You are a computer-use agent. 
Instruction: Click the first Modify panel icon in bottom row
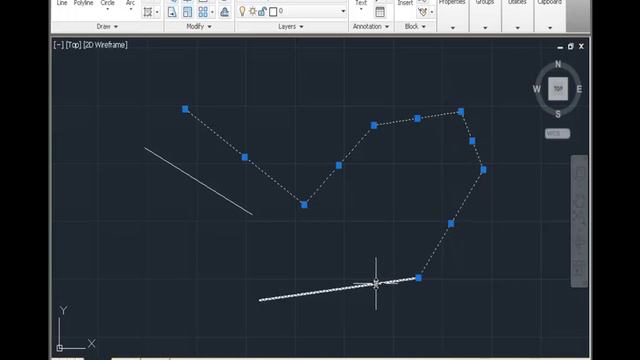pyautogui.click(x=172, y=12)
